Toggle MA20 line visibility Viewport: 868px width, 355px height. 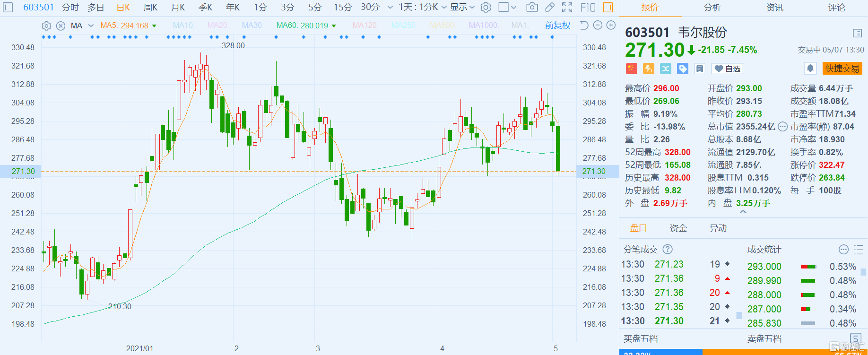(217, 26)
